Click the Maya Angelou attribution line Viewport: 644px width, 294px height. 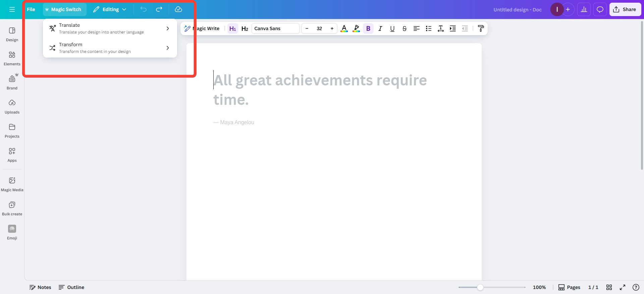(x=234, y=123)
